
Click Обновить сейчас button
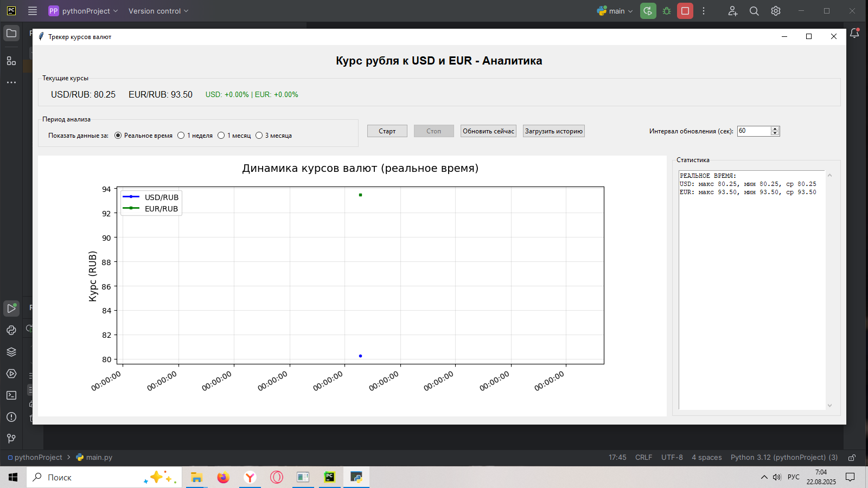click(488, 131)
